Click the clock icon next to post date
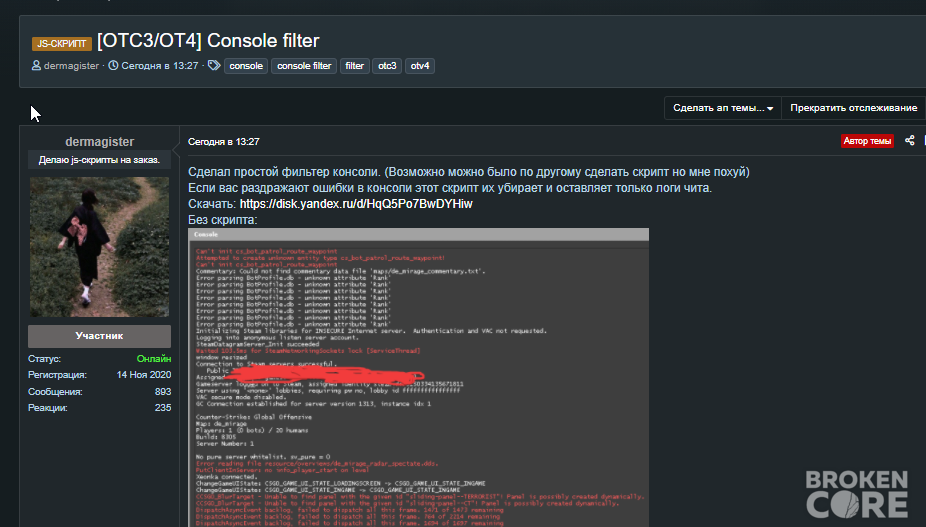The height and width of the screenshot is (527, 926). 113,66
